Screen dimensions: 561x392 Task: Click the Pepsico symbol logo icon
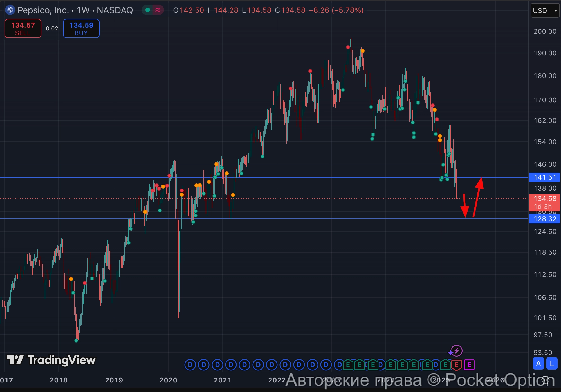pos(10,10)
